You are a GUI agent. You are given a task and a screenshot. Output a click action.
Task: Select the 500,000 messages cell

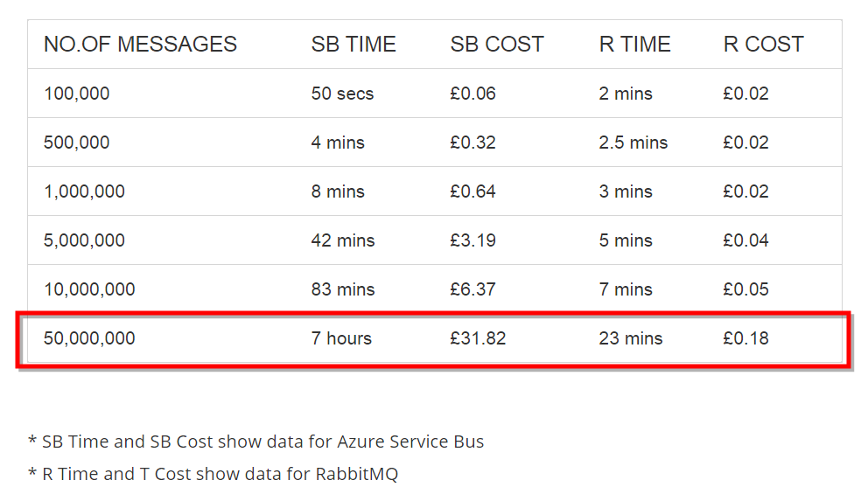[x=77, y=143]
